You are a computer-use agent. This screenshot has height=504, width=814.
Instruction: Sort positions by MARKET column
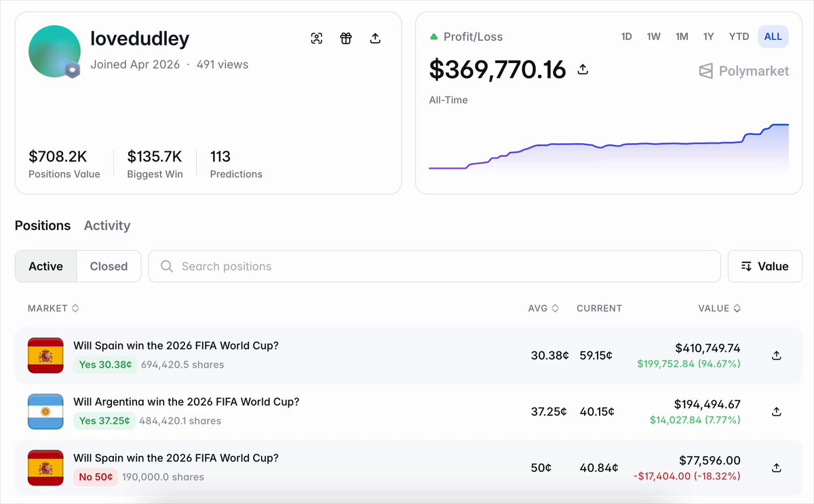(x=54, y=308)
